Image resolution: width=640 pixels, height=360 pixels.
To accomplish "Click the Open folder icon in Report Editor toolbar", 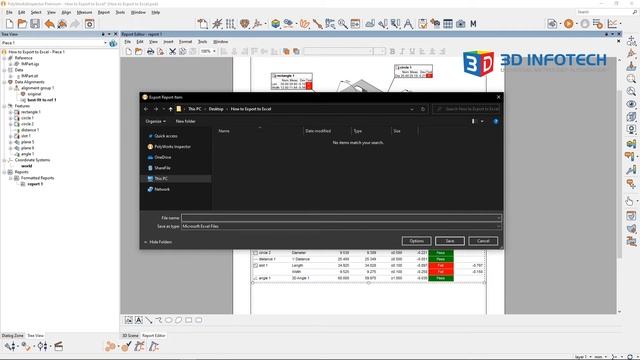I will (x=139, y=51).
